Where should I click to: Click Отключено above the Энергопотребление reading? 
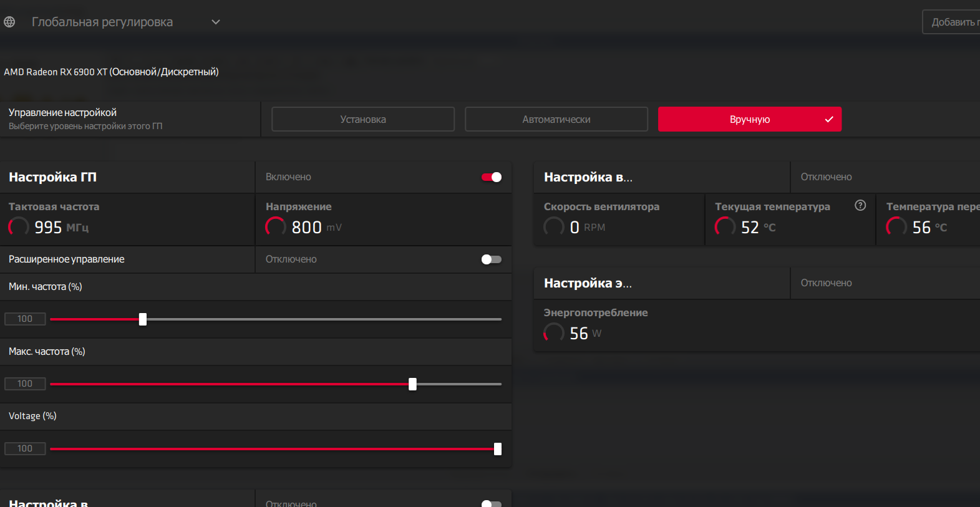point(827,283)
